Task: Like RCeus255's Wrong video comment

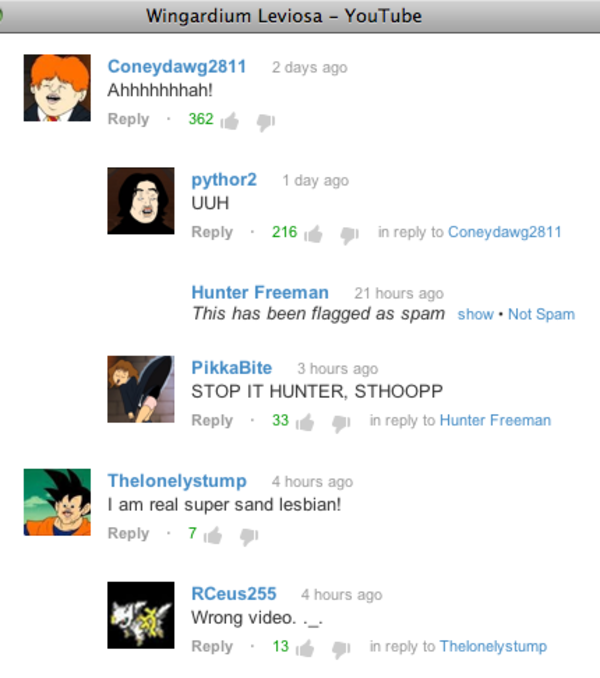Action: click(x=305, y=648)
